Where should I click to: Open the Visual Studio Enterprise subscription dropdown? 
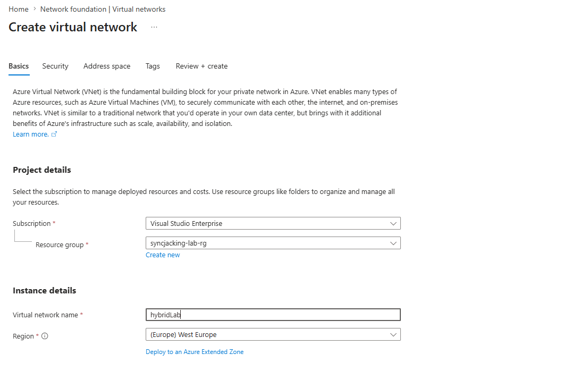(x=273, y=223)
